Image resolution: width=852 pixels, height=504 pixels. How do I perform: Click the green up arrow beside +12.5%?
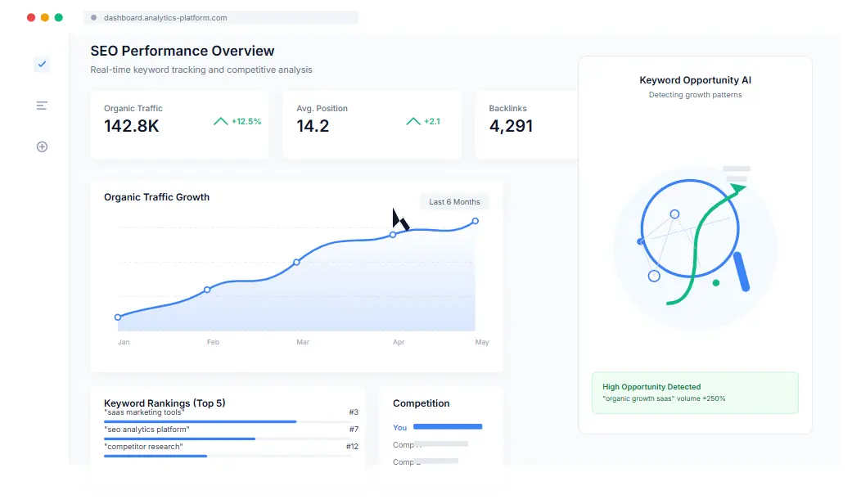[x=221, y=121]
